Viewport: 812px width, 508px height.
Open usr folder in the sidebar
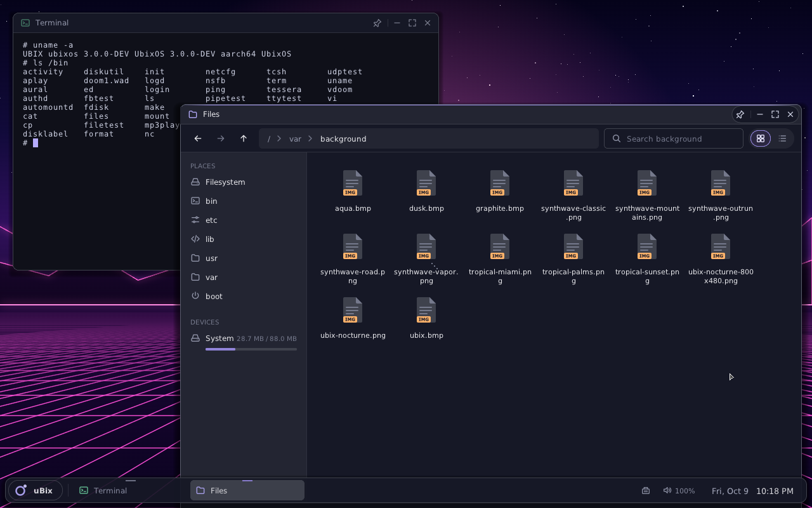[x=244, y=258]
